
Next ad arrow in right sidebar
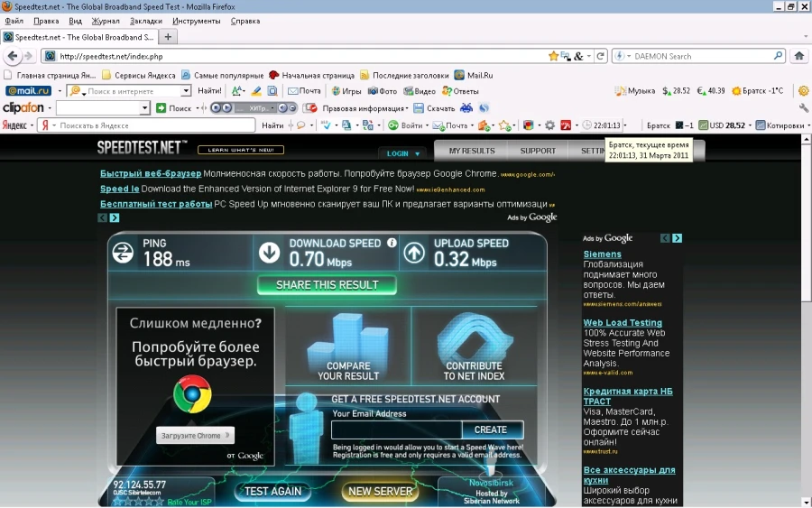point(677,238)
